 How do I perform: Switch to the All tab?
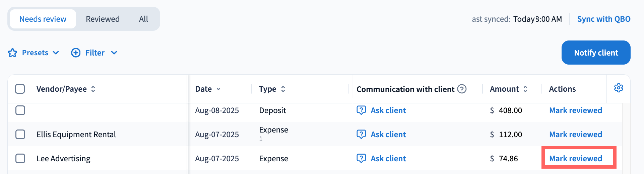(143, 19)
